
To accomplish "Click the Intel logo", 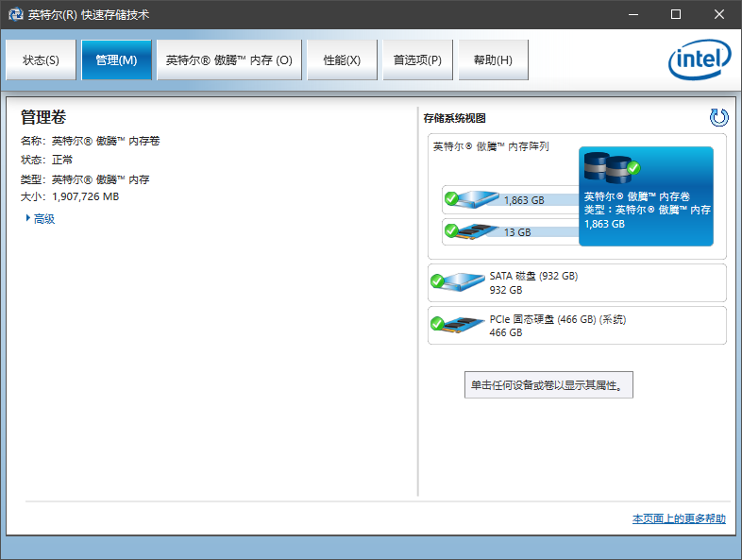I will coord(700,59).
